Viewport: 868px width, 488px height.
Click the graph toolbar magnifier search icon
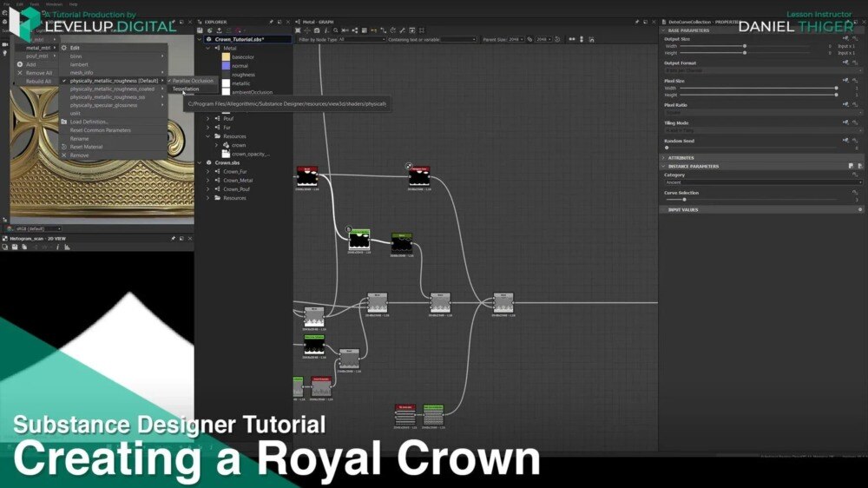[335, 30]
